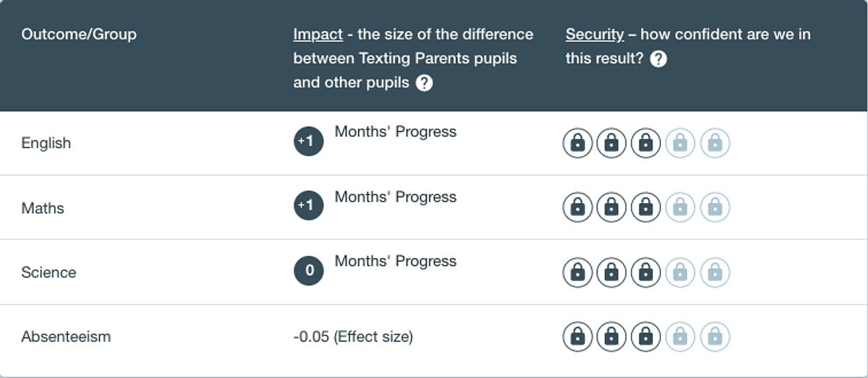Select the English outcome label
The height and width of the screenshot is (378, 868).
pyautogui.click(x=46, y=143)
